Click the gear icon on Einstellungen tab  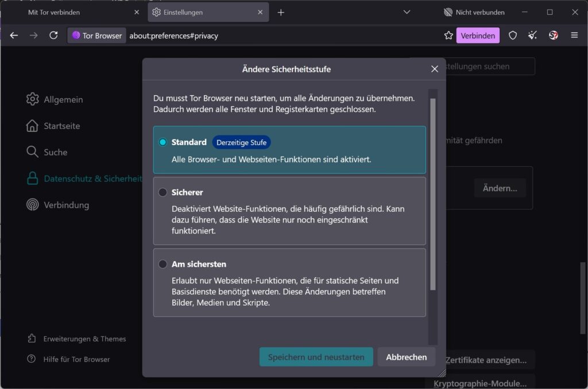point(156,13)
